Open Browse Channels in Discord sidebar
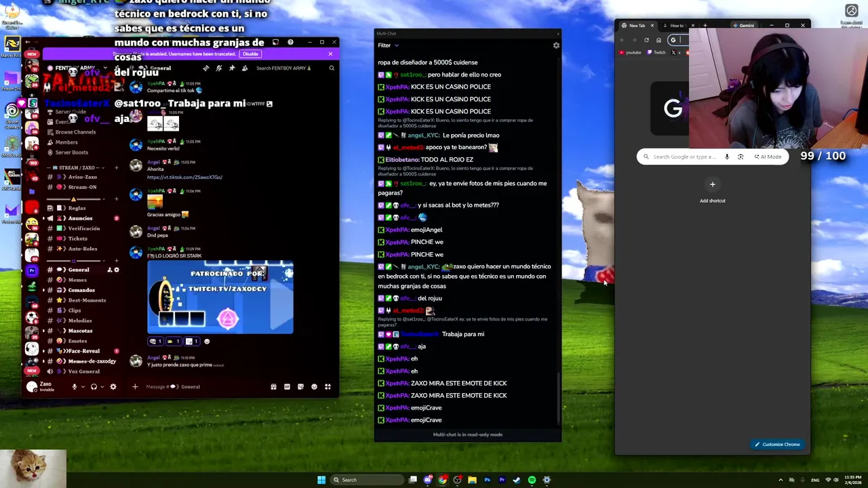This screenshot has height=488, width=868. 75,132
